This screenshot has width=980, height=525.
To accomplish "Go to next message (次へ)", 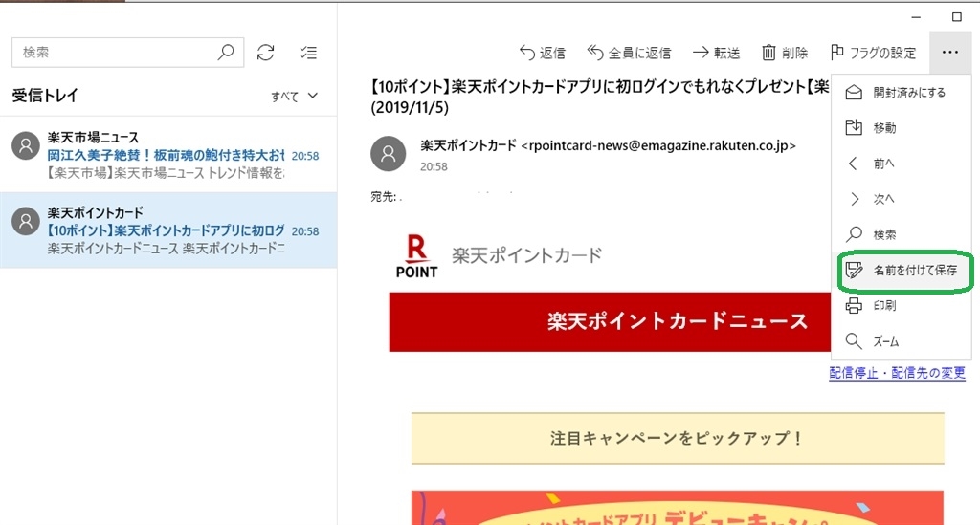I will tap(902, 199).
